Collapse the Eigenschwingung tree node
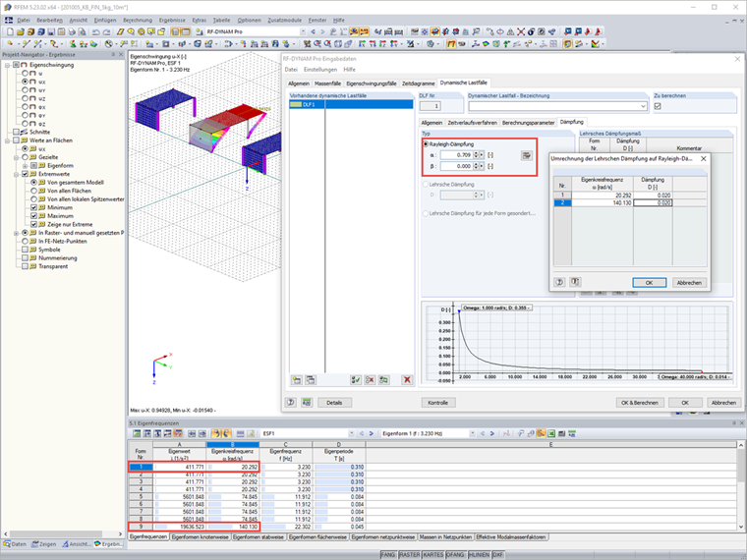The width and height of the screenshot is (747, 560). (7, 65)
